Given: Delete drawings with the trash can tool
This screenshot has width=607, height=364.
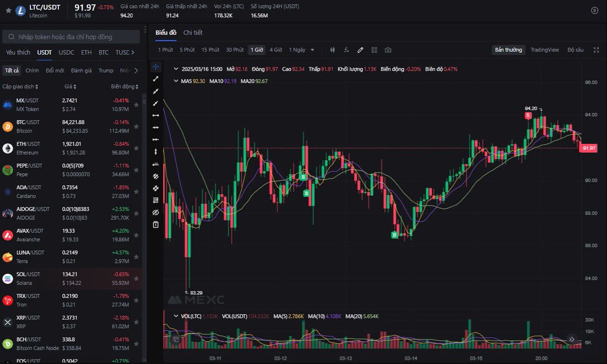Looking at the screenshot, I should [156, 224].
